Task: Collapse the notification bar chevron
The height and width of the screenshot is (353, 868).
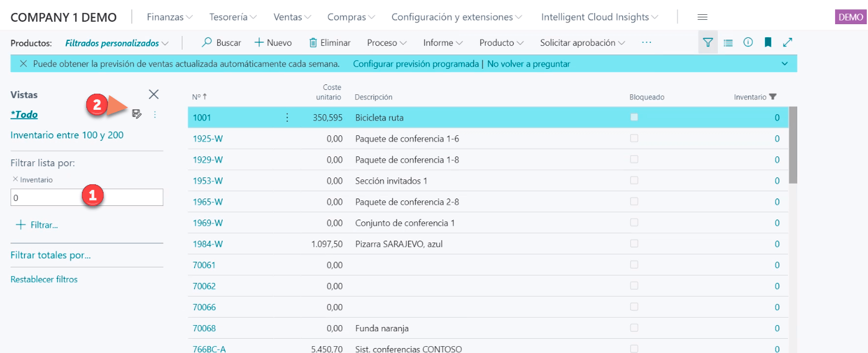Action: pos(785,64)
